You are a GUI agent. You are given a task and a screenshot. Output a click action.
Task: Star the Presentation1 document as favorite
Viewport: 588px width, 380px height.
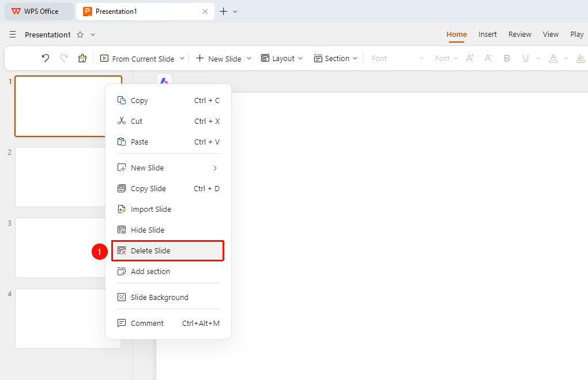click(80, 35)
